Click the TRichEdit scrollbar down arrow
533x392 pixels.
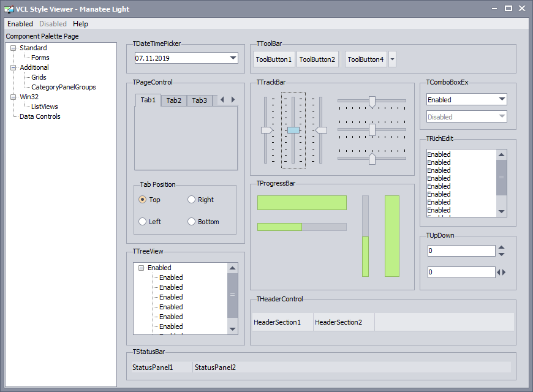501,211
